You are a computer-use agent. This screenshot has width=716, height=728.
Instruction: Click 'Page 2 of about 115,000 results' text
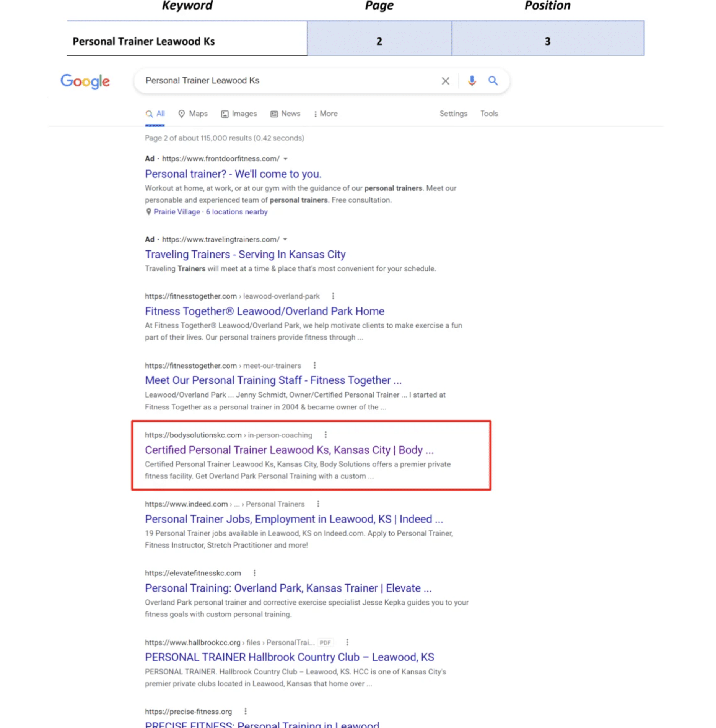(225, 138)
